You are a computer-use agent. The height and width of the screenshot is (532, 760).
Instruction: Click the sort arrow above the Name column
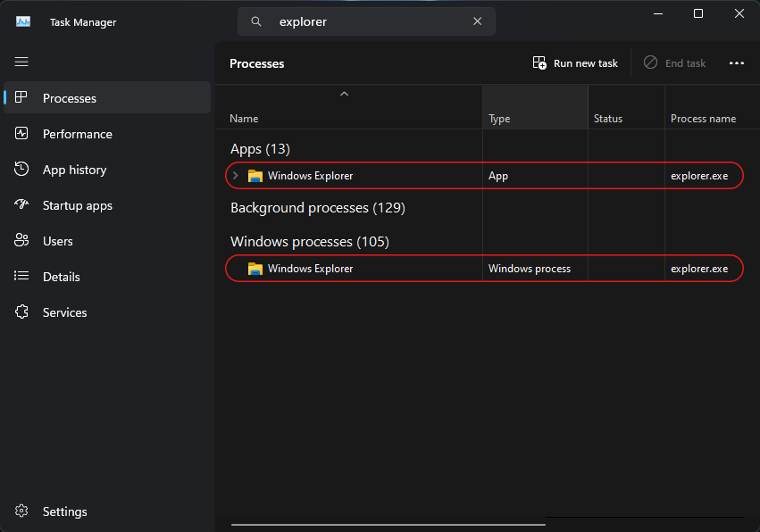344,94
